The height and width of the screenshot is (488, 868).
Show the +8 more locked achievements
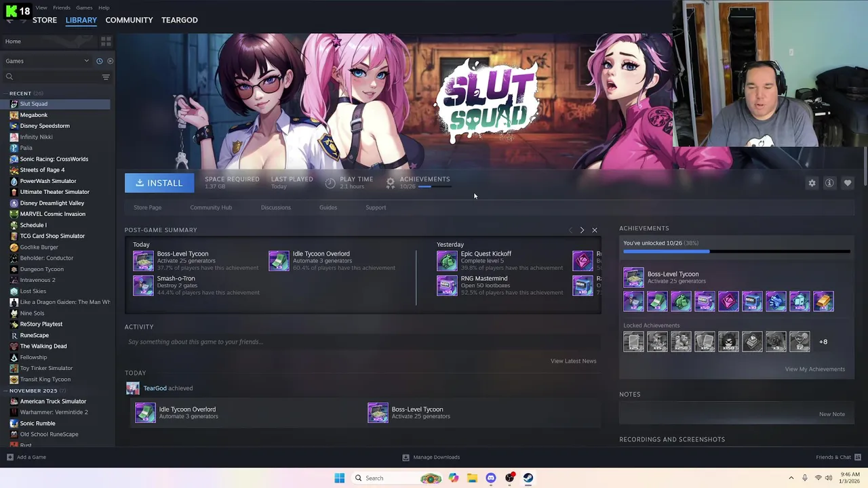pos(823,342)
